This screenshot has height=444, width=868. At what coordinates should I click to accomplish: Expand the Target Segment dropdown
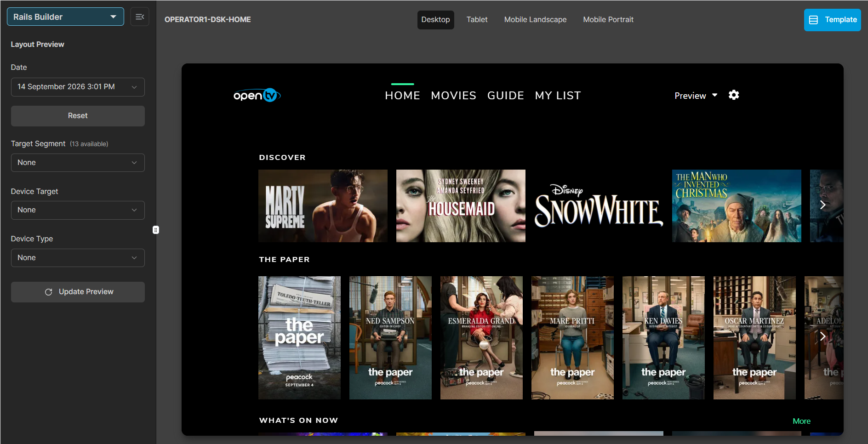click(78, 163)
